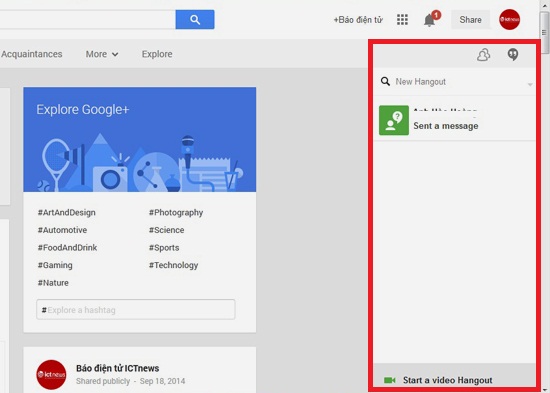Open the #Science hashtag
This screenshot has width=550, height=393.
coord(167,230)
